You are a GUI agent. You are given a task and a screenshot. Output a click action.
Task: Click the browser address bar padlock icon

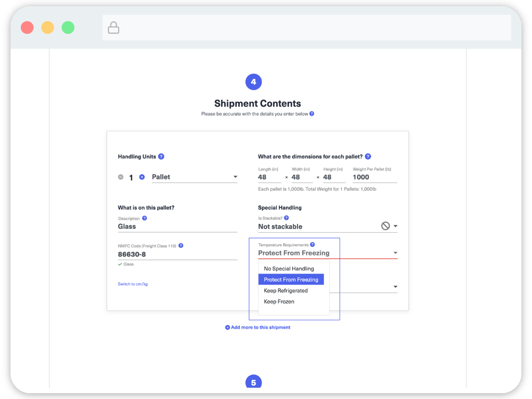point(114,28)
